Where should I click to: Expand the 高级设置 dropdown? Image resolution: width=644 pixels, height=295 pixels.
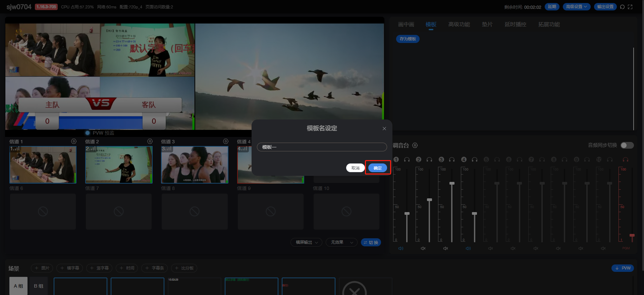click(x=576, y=7)
